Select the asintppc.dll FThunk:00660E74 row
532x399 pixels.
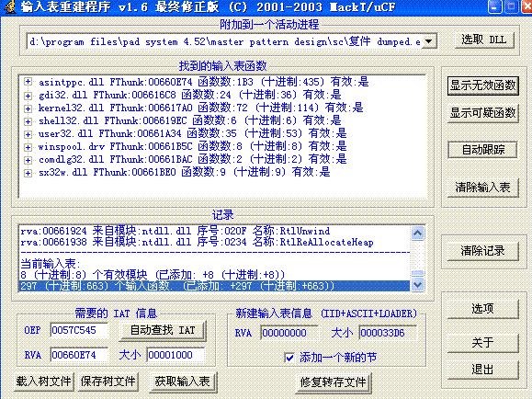point(204,82)
